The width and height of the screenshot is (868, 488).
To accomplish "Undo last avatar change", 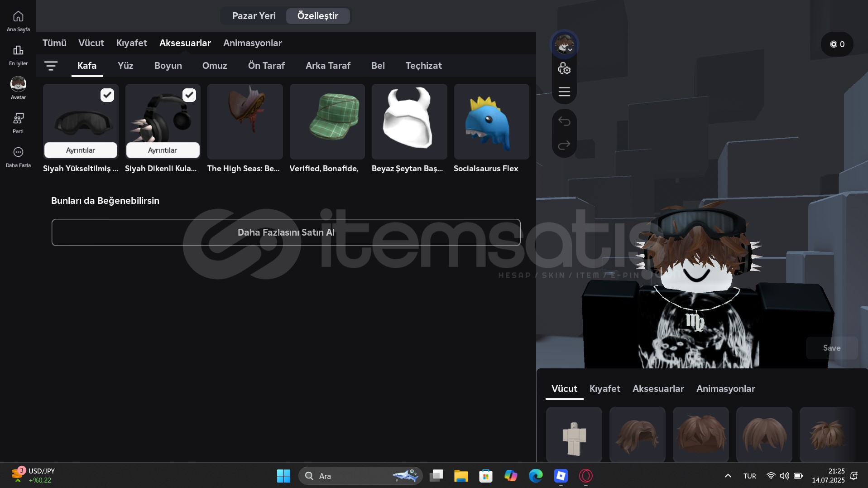I will point(564,121).
